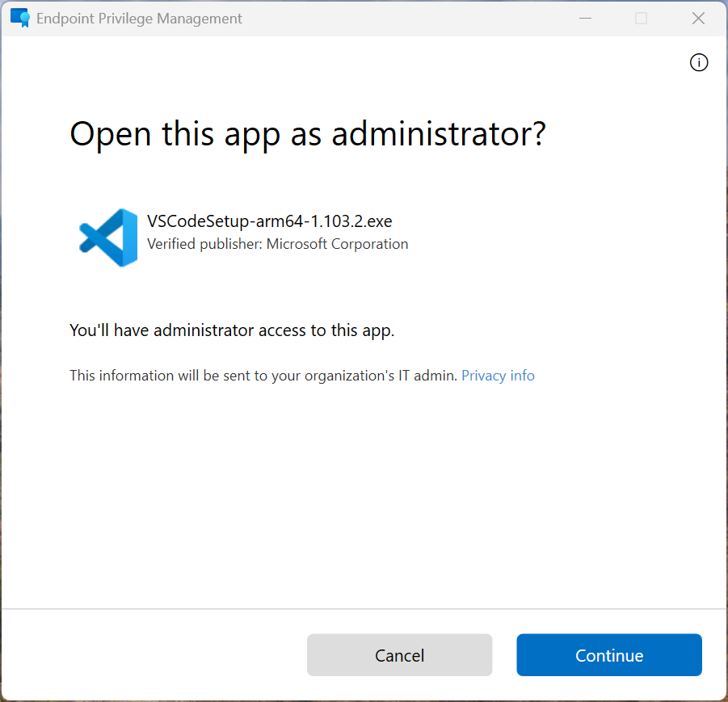728x702 pixels.
Task: Click the "Microsoft Corporation" publisher name
Action: click(338, 244)
